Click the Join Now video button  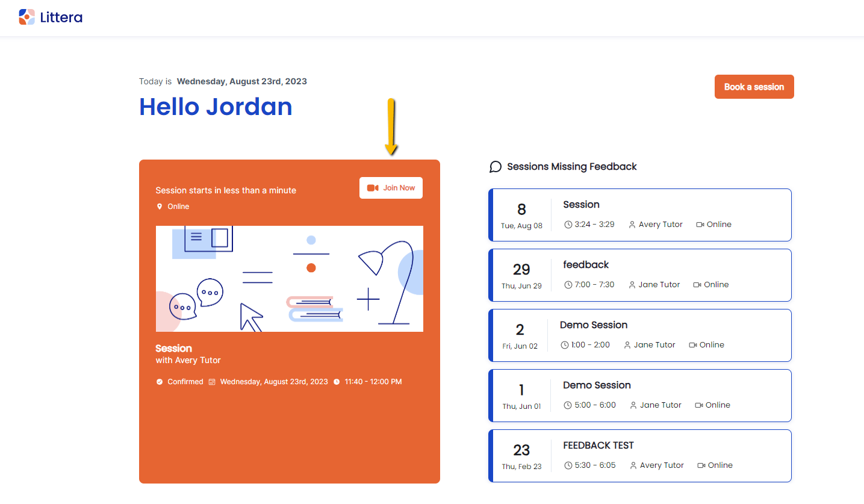391,188
